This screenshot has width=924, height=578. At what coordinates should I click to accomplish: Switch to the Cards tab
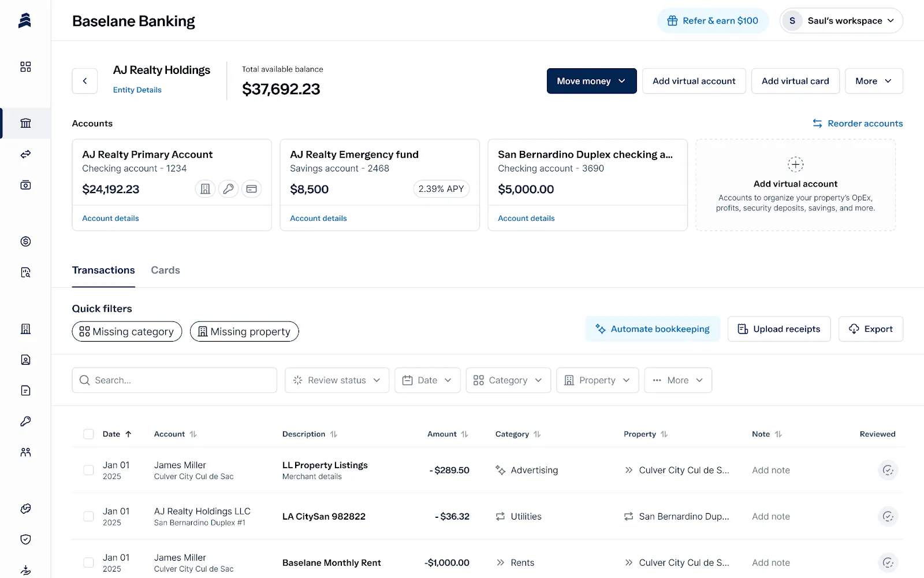click(x=165, y=270)
